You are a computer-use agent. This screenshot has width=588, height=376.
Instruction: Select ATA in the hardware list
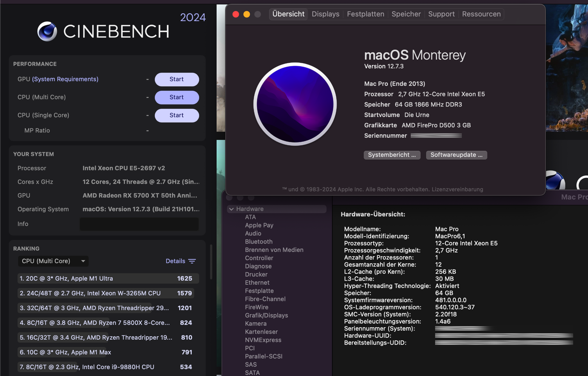click(250, 217)
